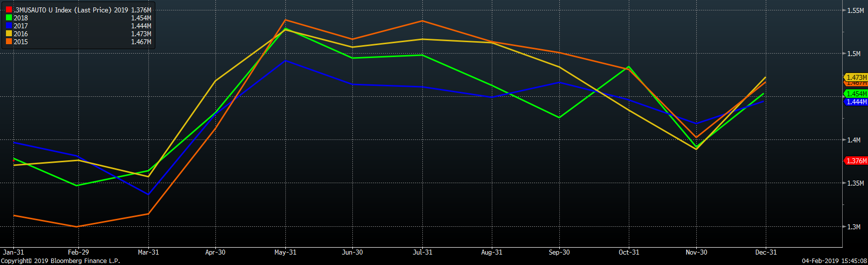Click the Bloomberg Finance copyright text

tap(61, 261)
